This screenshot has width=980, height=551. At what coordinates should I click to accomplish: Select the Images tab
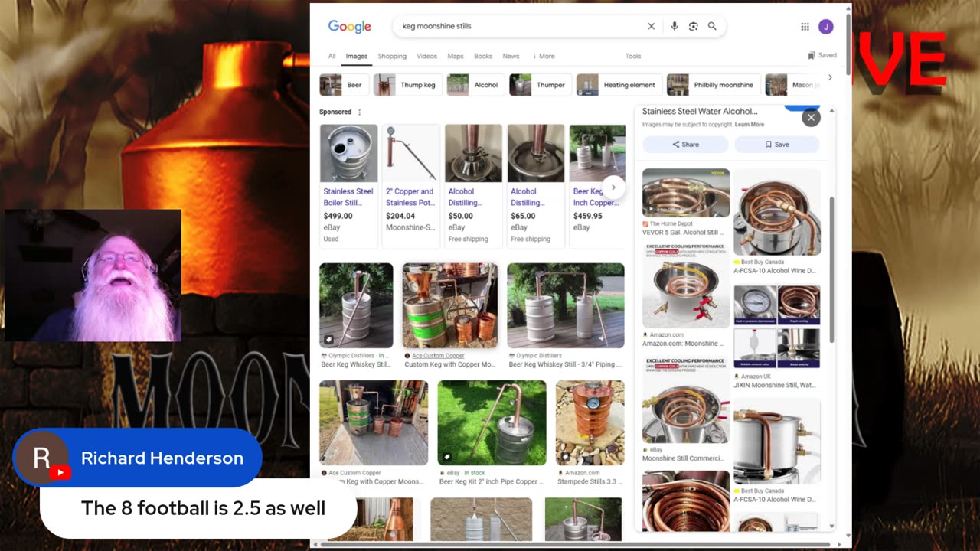tap(357, 56)
